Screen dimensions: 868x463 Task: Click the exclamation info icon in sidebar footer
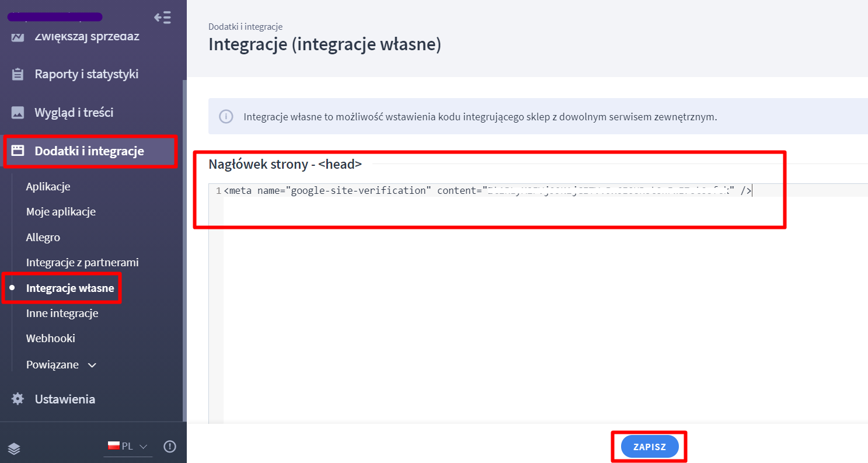tap(169, 447)
